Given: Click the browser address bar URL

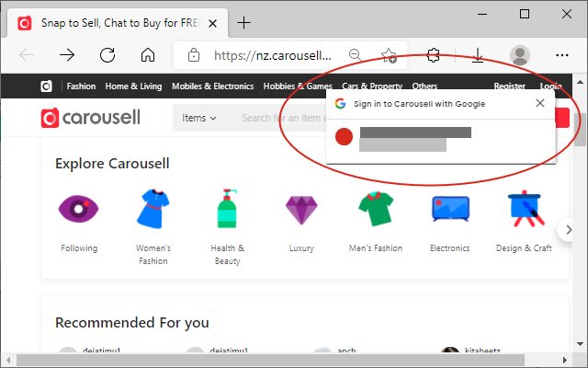Looking at the screenshot, I should pyautogui.click(x=273, y=55).
